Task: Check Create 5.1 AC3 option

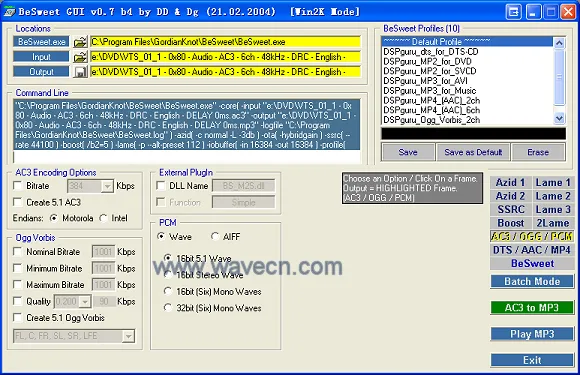Action: click(17, 202)
